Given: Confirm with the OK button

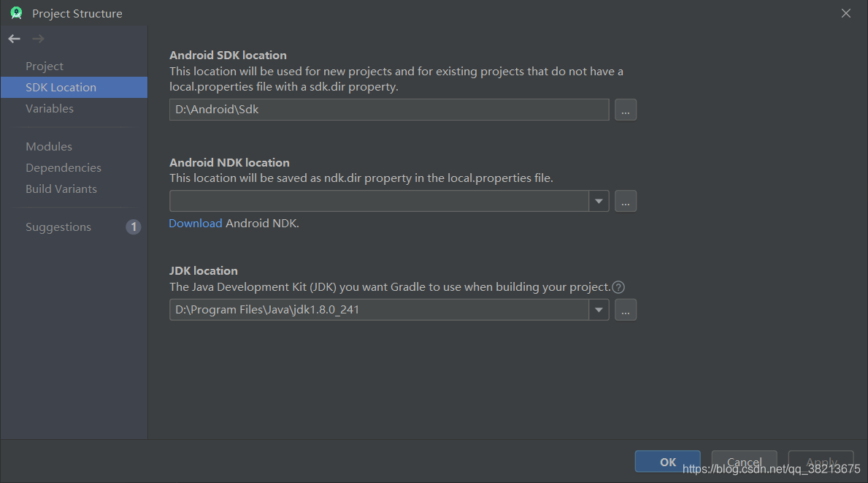Looking at the screenshot, I should (x=667, y=462).
